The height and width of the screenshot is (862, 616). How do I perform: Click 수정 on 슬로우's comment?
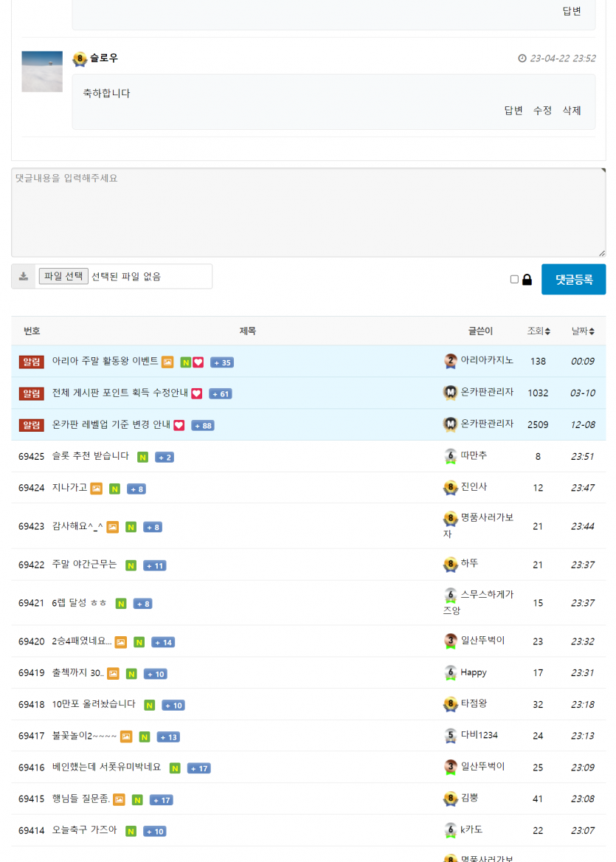click(542, 111)
